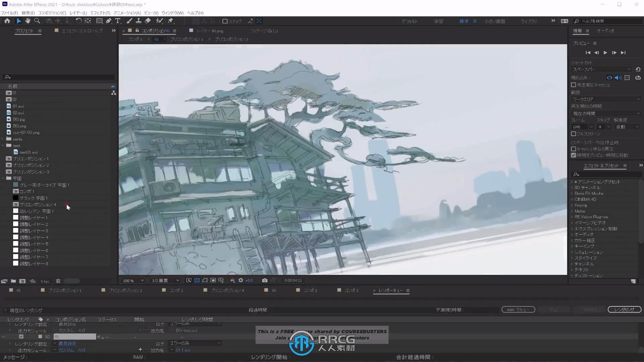Open the Effect menu
This screenshot has height=362, width=644.
100,13
